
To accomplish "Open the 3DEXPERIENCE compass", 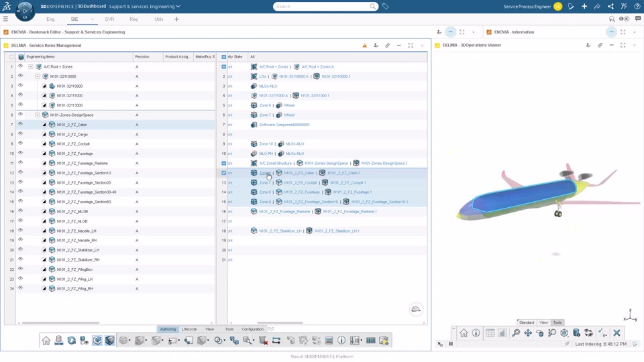I will [x=25, y=11].
